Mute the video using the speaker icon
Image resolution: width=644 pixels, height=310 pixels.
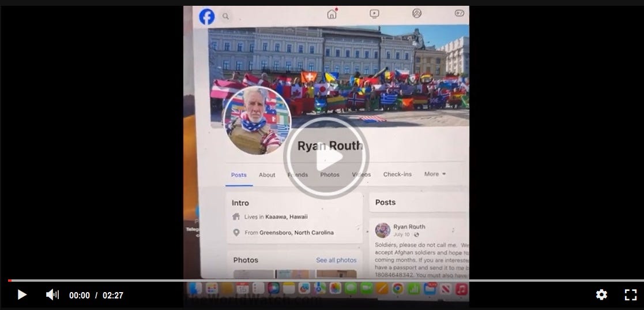coord(52,295)
